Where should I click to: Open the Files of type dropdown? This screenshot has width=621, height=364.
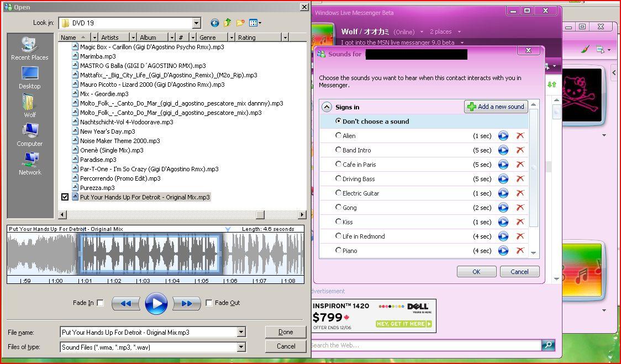(241, 347)
